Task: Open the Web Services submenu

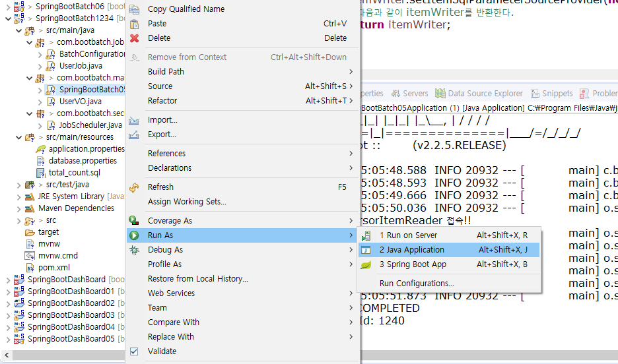Action: coord(243,293)
